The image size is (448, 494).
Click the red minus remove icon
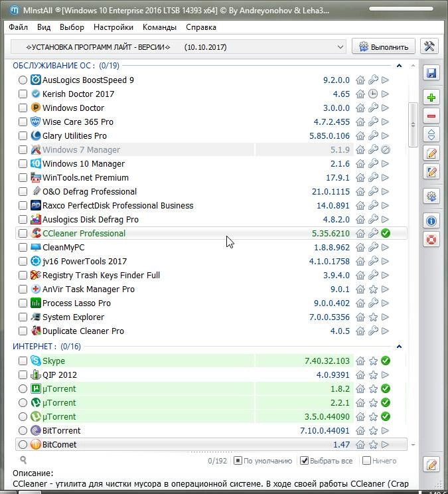coord(431,116)
